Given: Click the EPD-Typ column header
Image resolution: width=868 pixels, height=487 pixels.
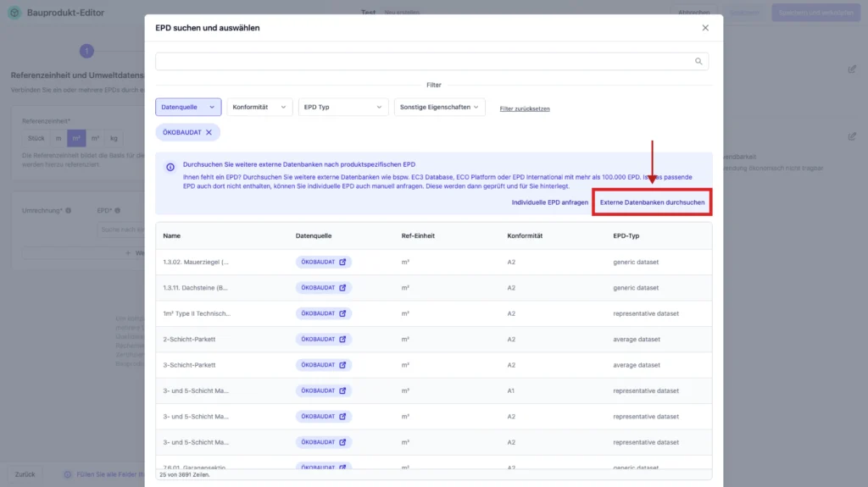Looking at the screenshot, I should click(x=626, y=235).
